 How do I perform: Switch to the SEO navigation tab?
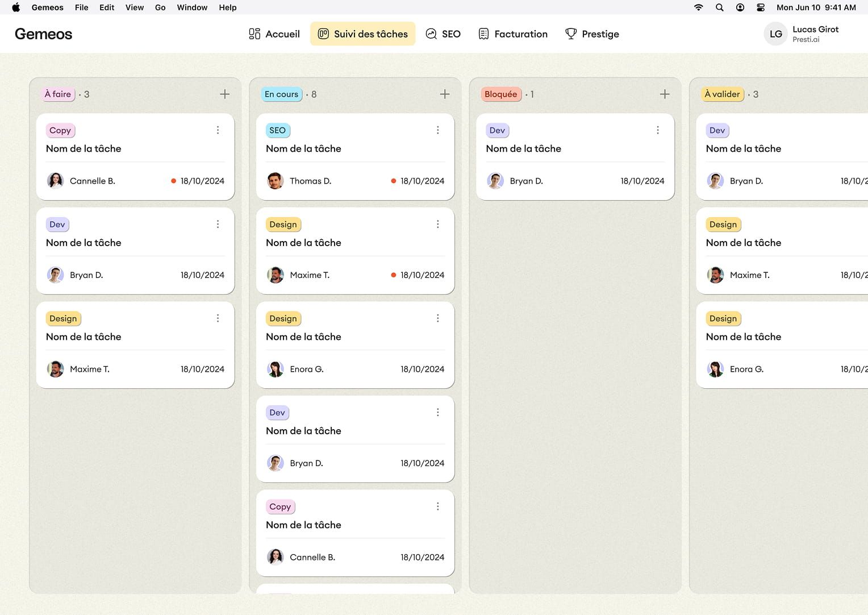pyautogui.click(x=443, y=34)
